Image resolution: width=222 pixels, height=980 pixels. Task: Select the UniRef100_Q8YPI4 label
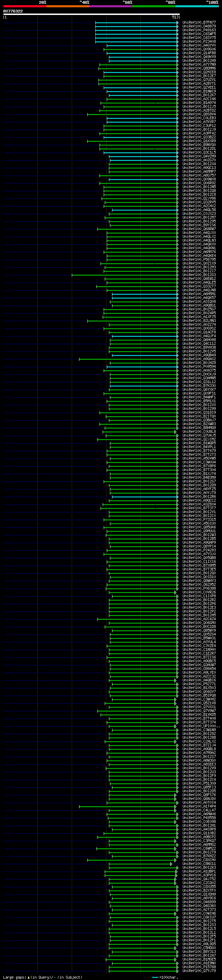(199, 546)
